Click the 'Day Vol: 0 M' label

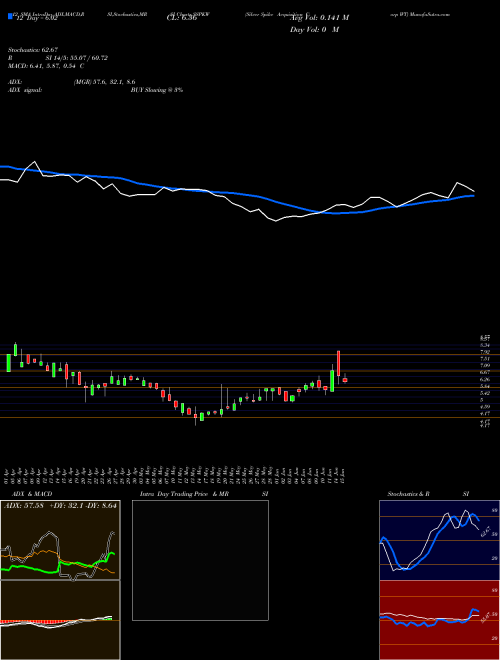(x=314, y=30)
